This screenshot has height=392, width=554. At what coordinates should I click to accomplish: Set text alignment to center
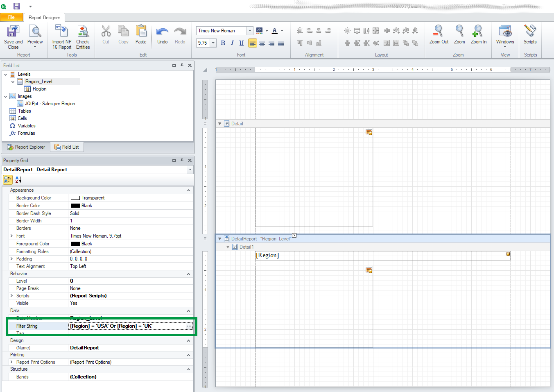(262, 43)
